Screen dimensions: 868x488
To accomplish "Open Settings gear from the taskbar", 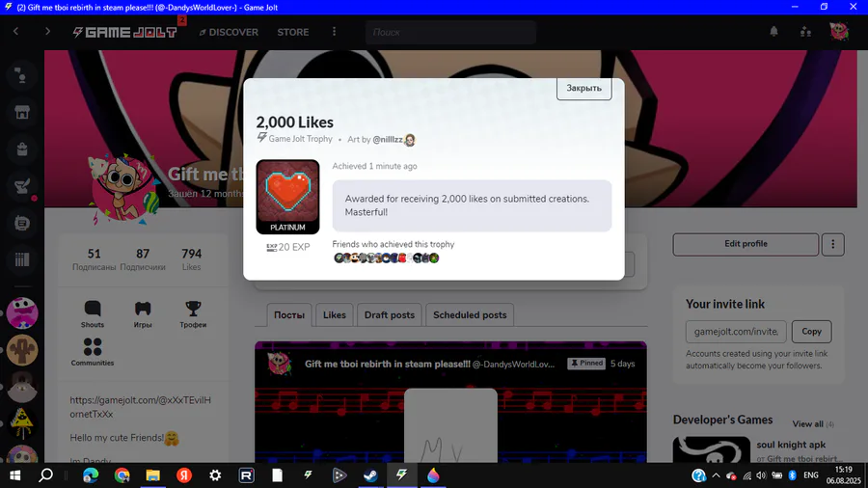I will [215, 475].
